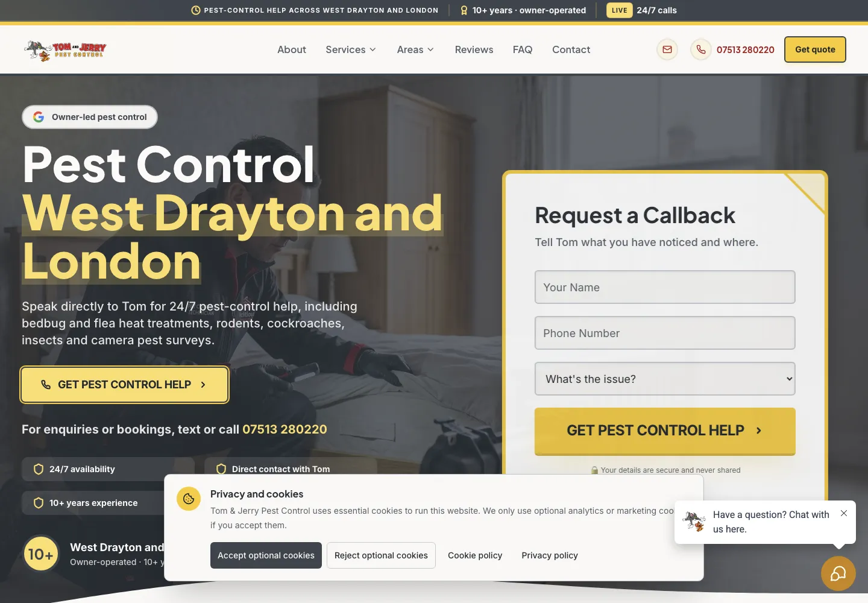This screenshot has height=603, width=868.
Task: Click the Owner-led pest control badge
Action: point(90,117)
